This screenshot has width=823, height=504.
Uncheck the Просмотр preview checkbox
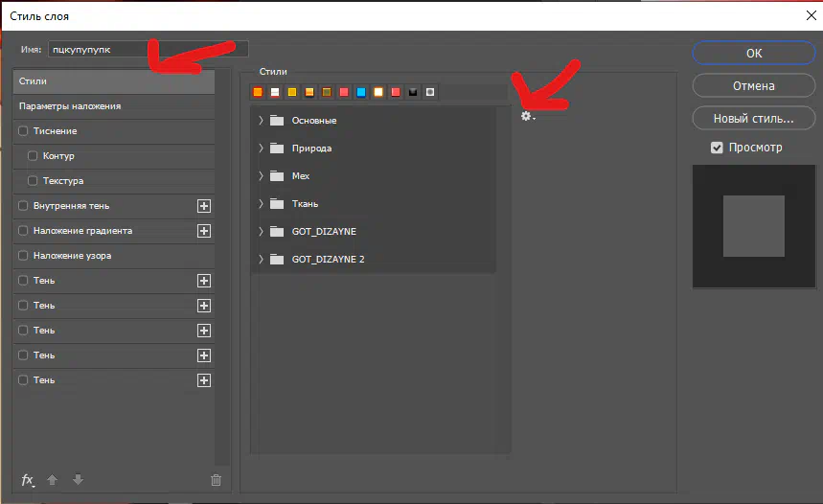717,148
